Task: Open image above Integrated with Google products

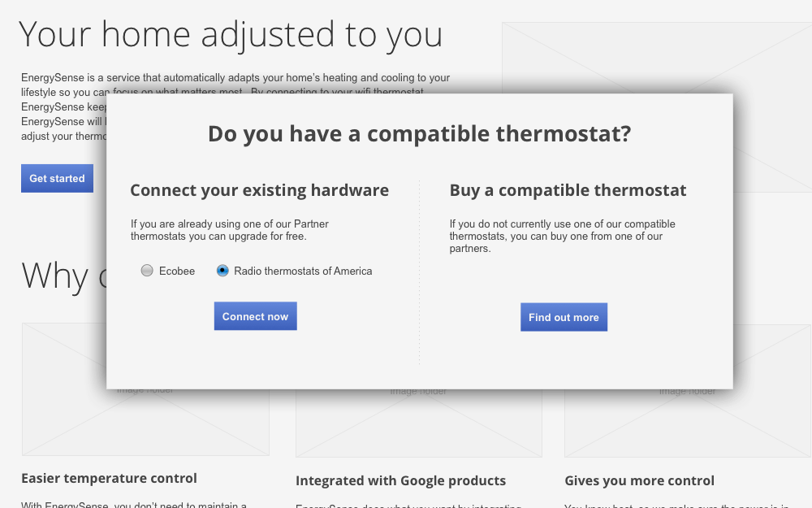Action: click(418, 423)
